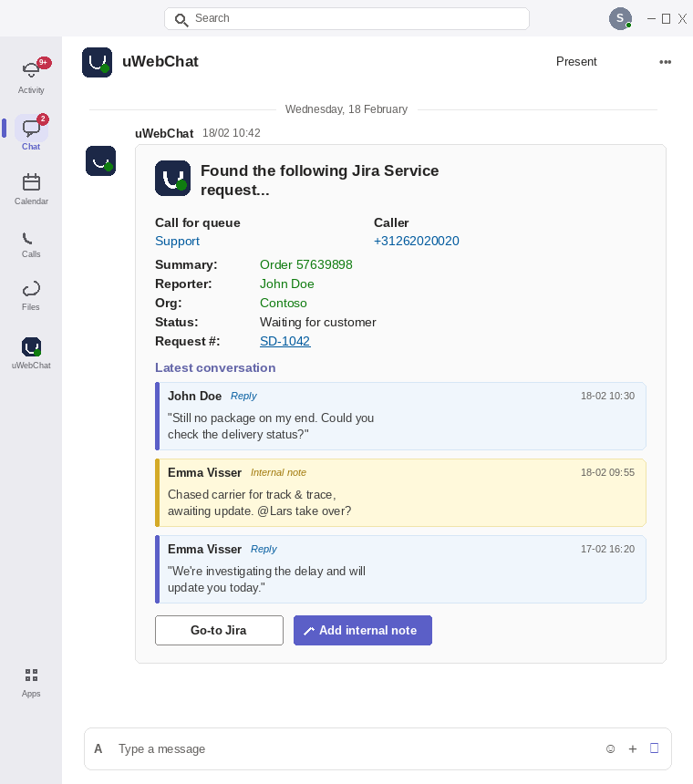This screenshot has width=693, height=784.
Task: Switch to the Present tab
Action: point(576,61)
